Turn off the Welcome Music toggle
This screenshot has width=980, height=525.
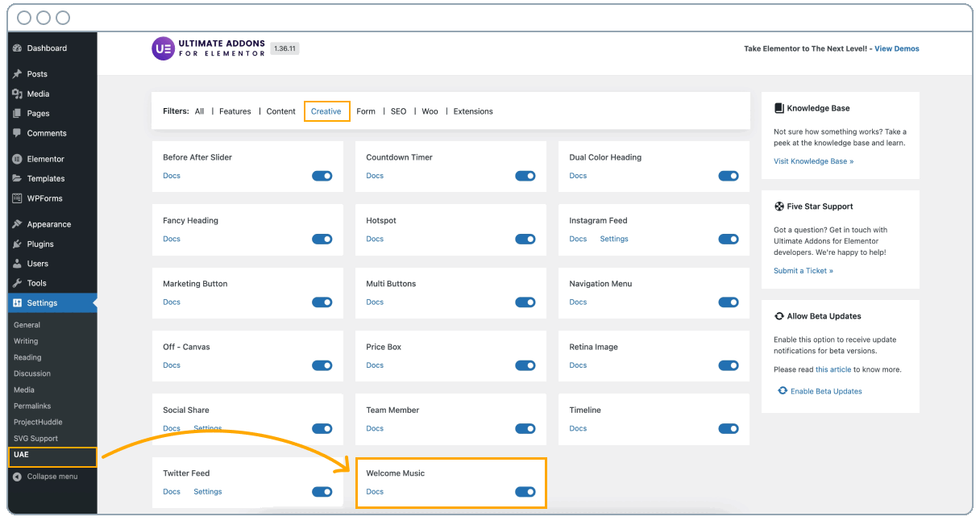(x=525, y=492)
